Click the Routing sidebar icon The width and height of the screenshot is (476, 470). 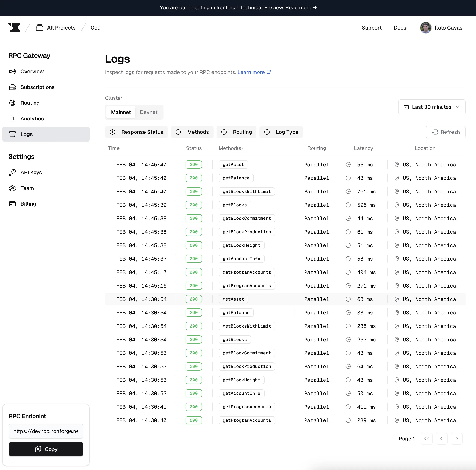13,103
